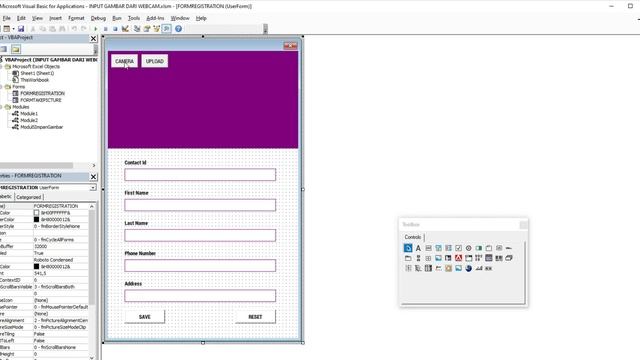Screen dimensions: 640x360
Task: Run the macro with the green play icon
Action: point(96,29)
